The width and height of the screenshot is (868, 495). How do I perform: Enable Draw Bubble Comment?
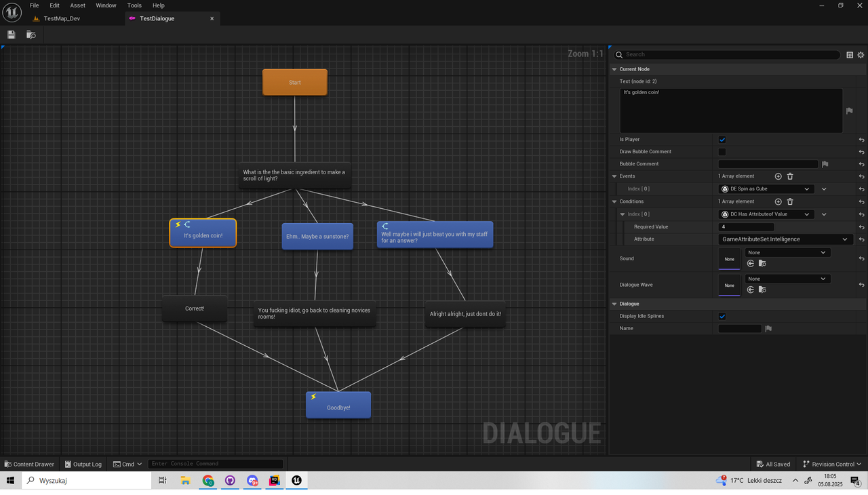[x=722, y=151]
